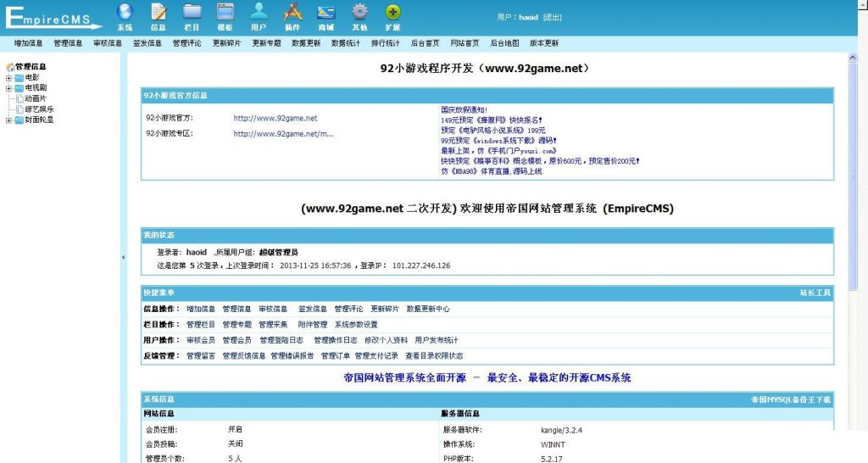Click 管理反馈信息 in 反馈管理 row
Image resolution: width=868 pixels, height=463 pixels.
(x=243, y=356)
